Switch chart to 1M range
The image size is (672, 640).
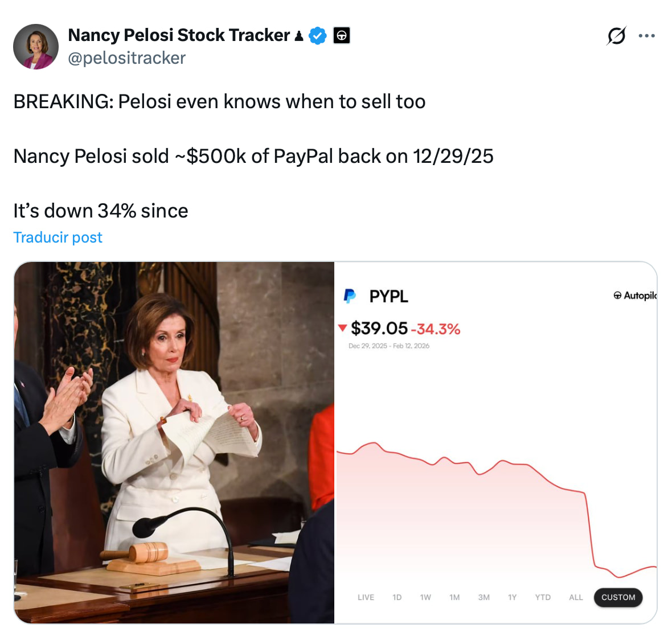454,597
